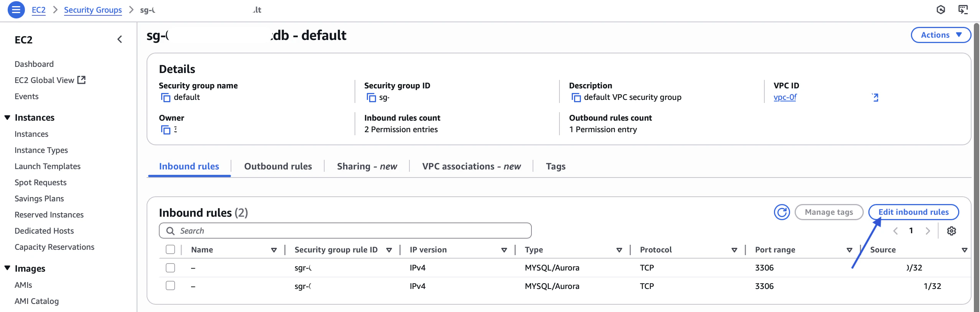
Task: Open the AMIs page
Action: point(23,285)
